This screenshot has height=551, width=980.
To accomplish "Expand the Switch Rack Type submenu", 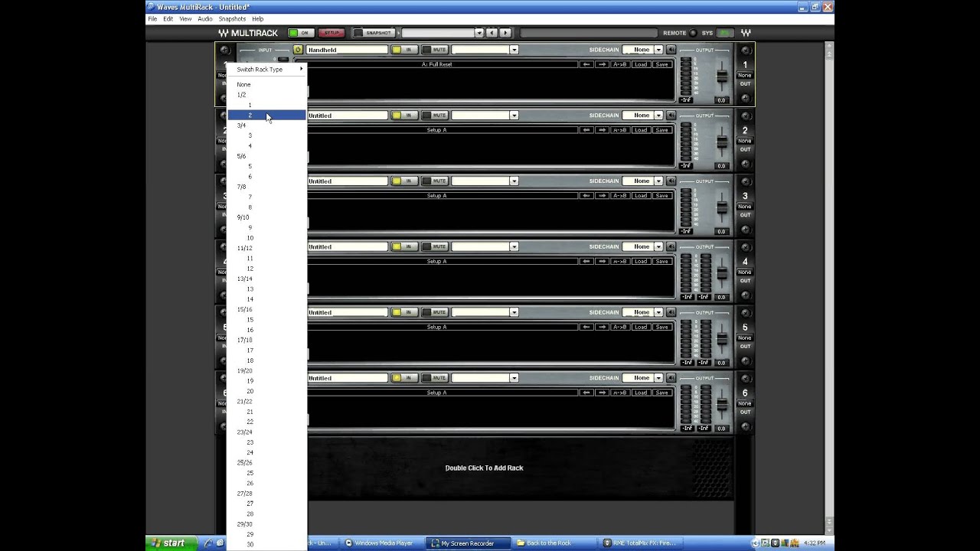I will pyautogui.click(x=267, y=69).
